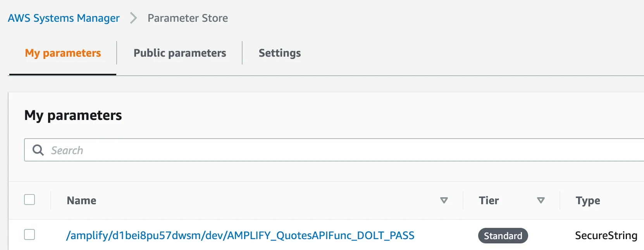Sort by the Name column arrow
The image size is (644, 250).
(x=444, y=200)
